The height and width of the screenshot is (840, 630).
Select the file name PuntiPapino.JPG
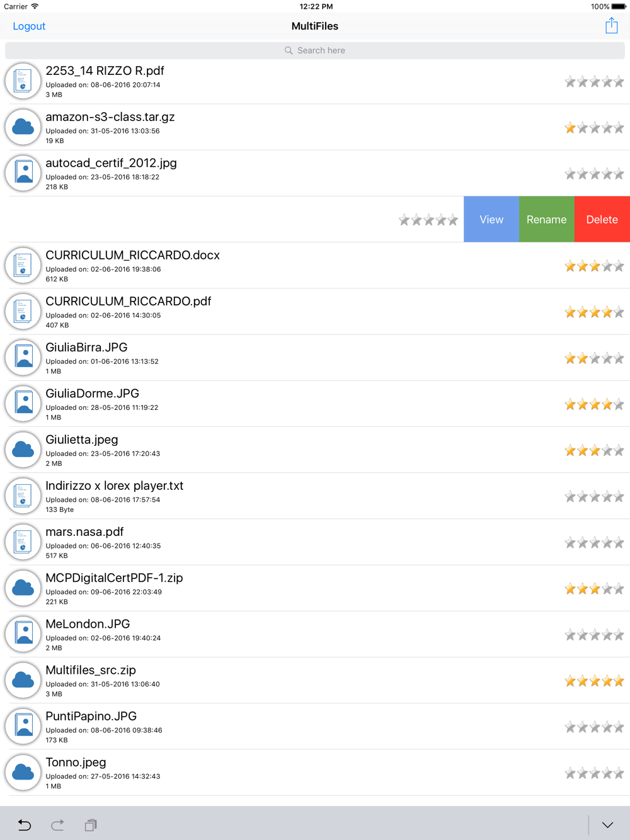91,716
